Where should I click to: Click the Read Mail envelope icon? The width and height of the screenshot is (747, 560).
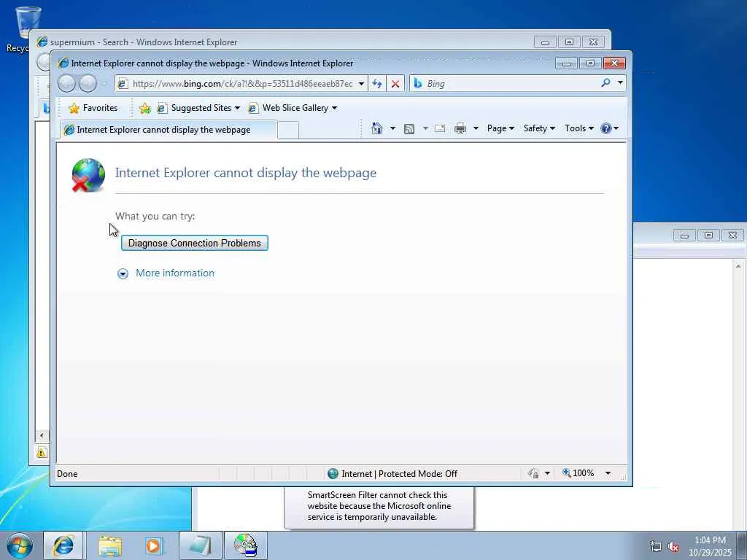(440, 128)
